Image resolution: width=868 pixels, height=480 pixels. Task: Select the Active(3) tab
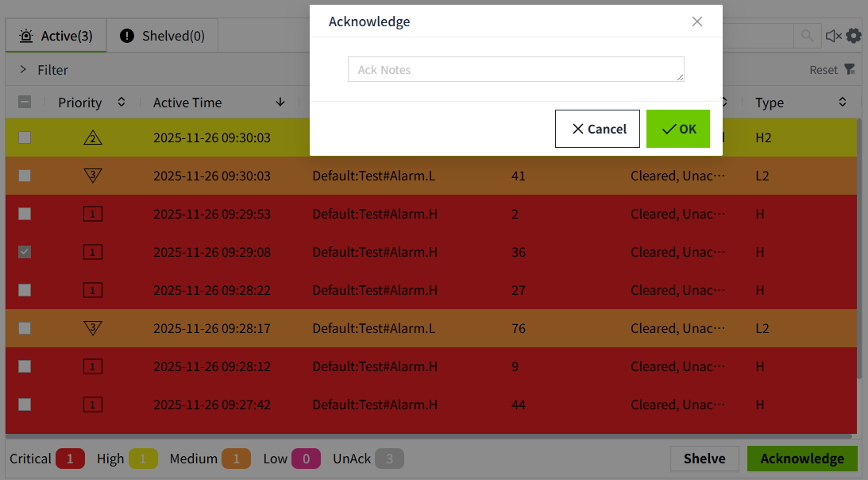pos(56,36)
